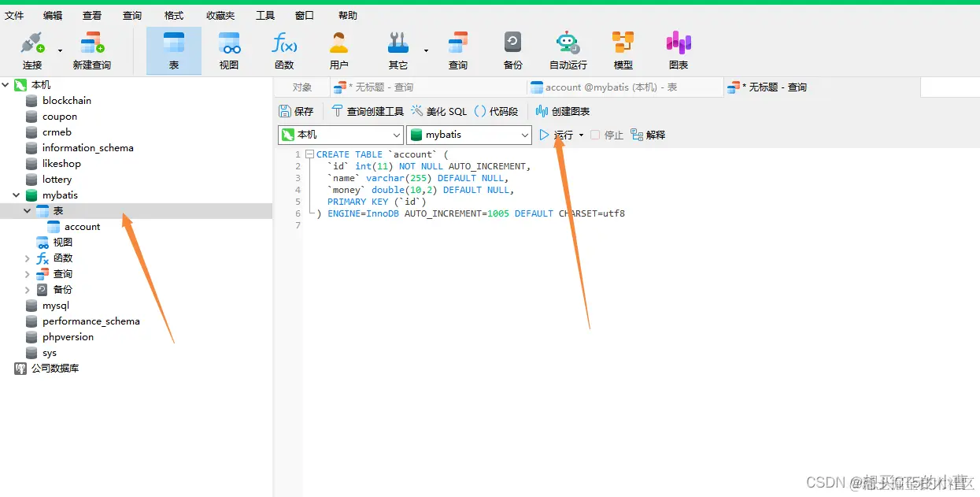Select the coupon database

click(59, 116)
